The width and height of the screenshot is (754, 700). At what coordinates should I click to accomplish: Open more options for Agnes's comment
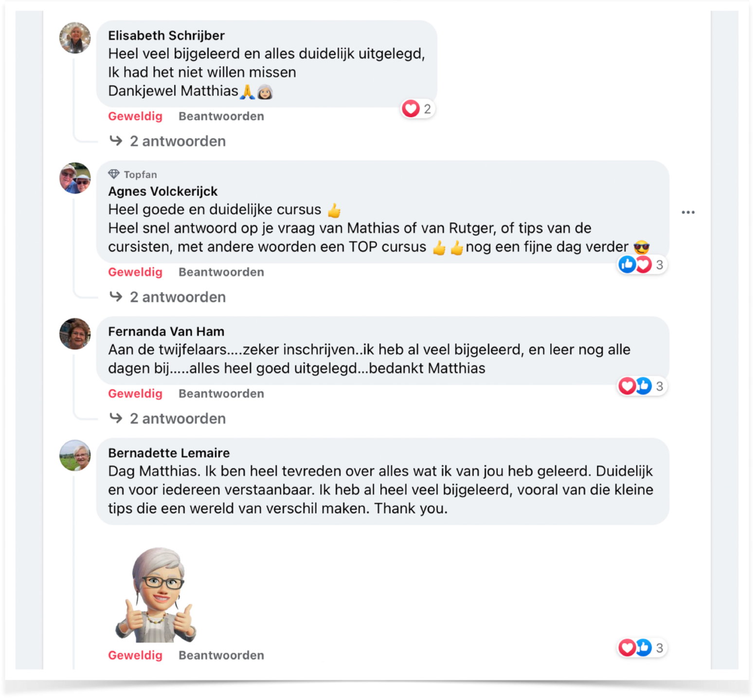coord(688,212)
